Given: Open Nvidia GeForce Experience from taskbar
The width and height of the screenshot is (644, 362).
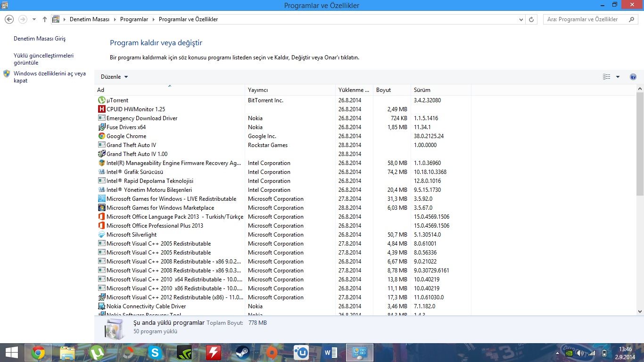Looking at the screenshot, I should pyautogui.click(x=184, y=353).
